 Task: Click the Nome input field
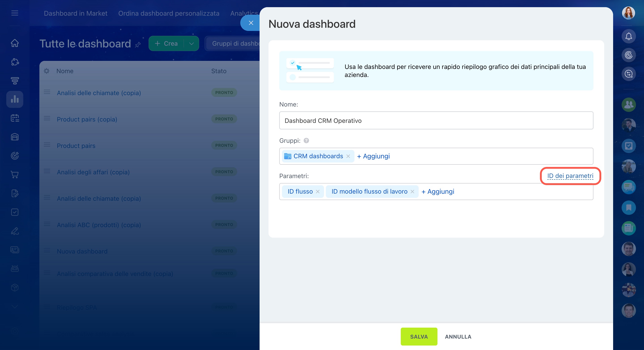pos(436,120)
